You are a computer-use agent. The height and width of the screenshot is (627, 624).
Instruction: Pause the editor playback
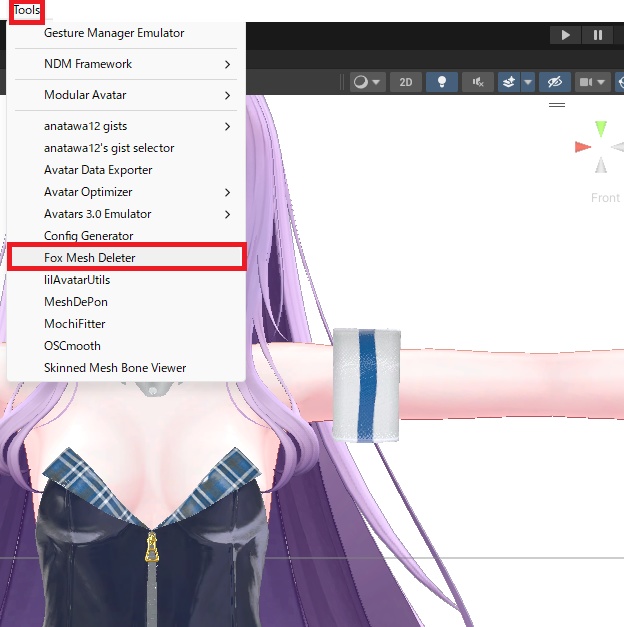[598, 35]
